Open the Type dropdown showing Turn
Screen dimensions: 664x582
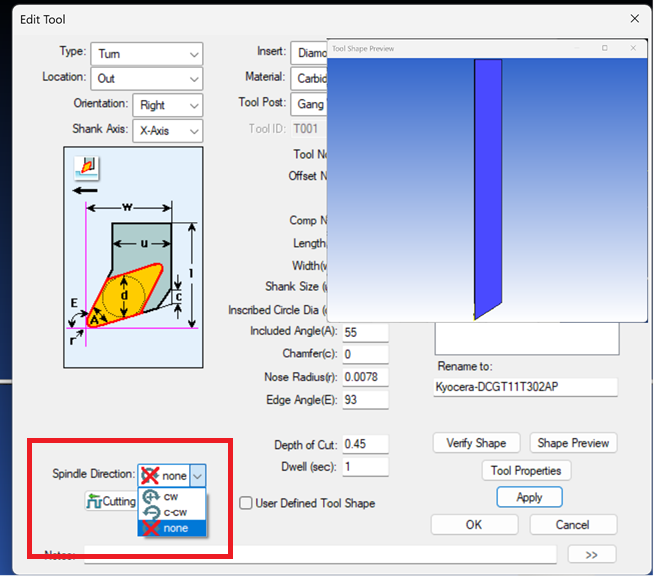click(x=147, y=54)
